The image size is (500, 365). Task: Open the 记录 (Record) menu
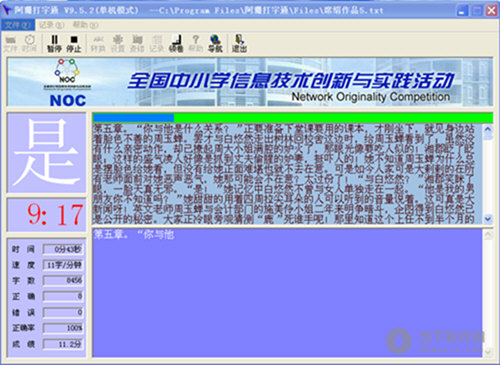point(51,25)
